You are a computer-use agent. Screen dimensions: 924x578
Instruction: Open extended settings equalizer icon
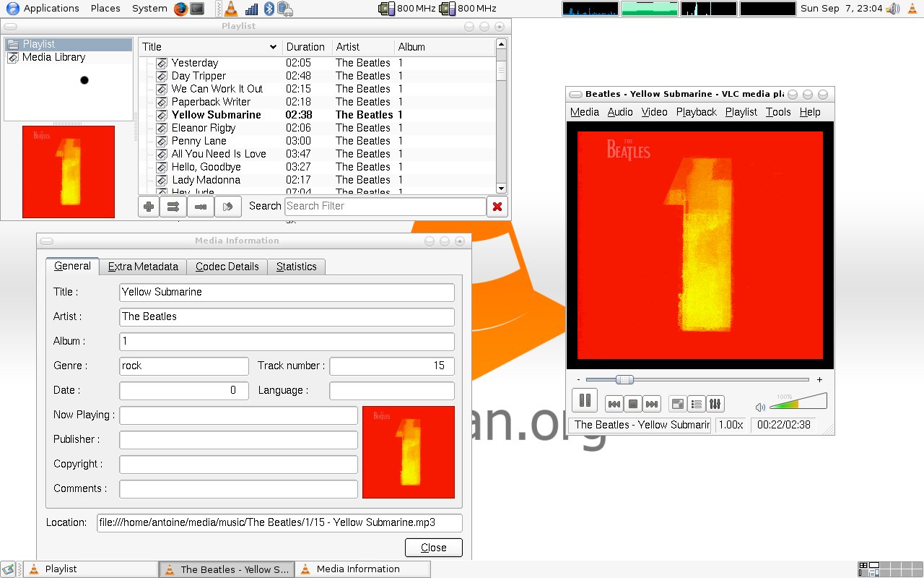[x=715, y=405]
